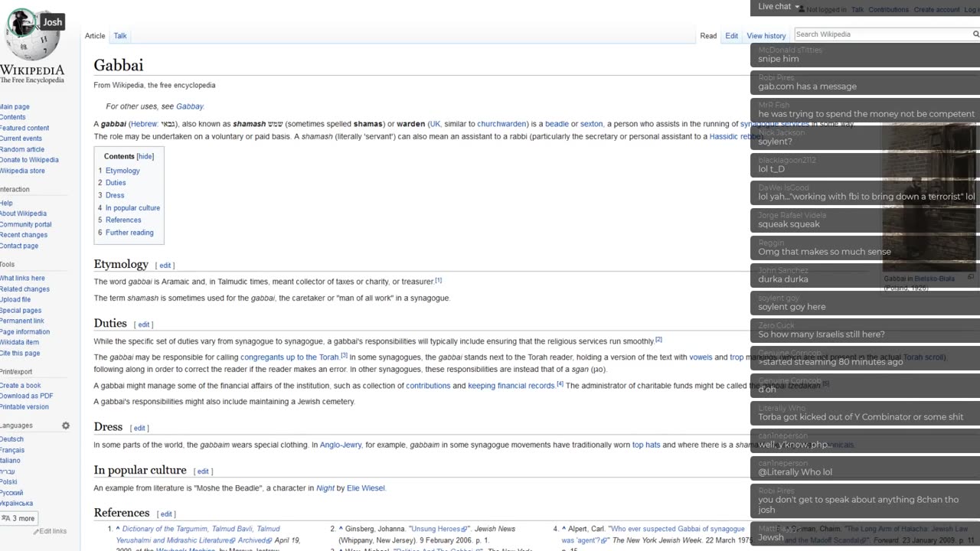Switch language to Polski
Viewport: 980px width, 551px height.
click(x=8, y=483)
